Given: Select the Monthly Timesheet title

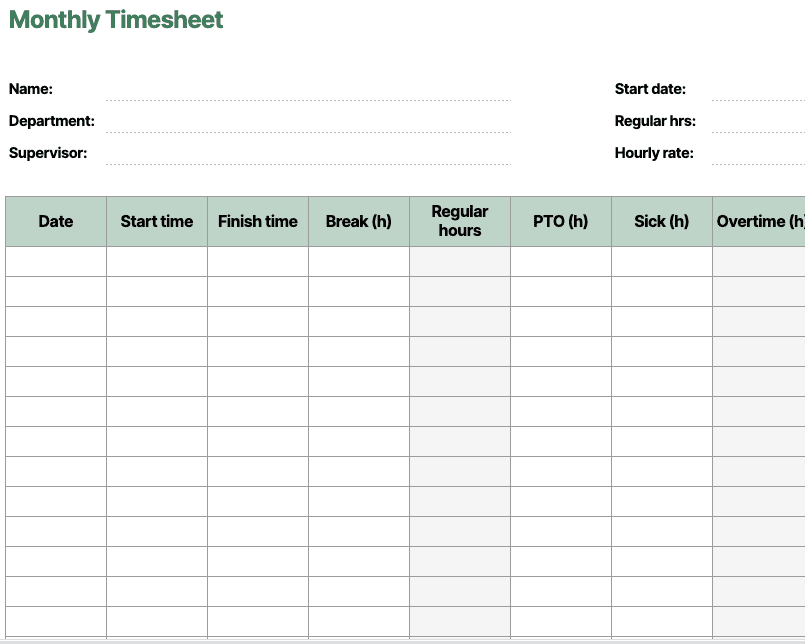Looking at the screenshot, I should point(116,20).
